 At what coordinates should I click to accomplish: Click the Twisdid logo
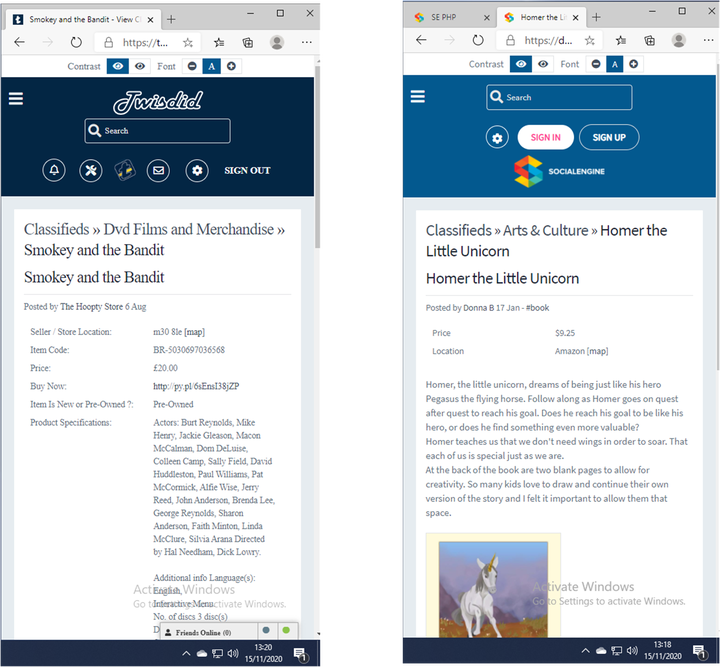[158, 101]
